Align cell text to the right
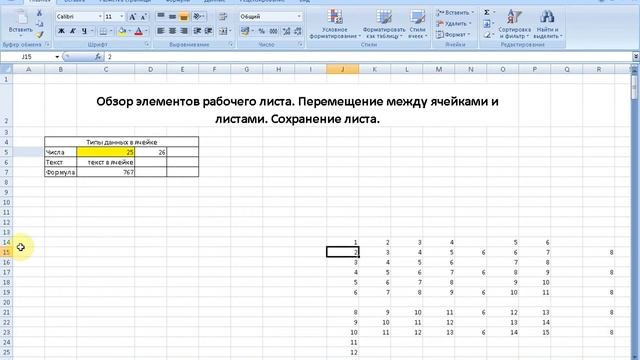 (x=184, y=31)
